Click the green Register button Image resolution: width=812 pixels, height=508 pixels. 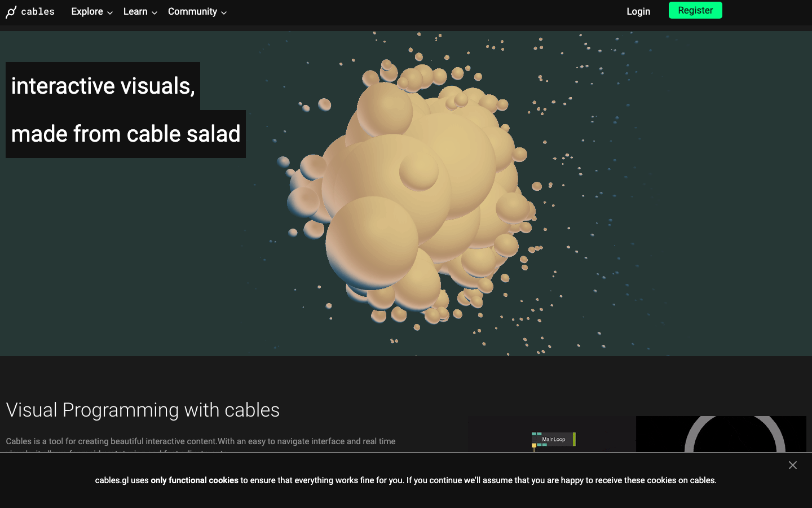695,10
